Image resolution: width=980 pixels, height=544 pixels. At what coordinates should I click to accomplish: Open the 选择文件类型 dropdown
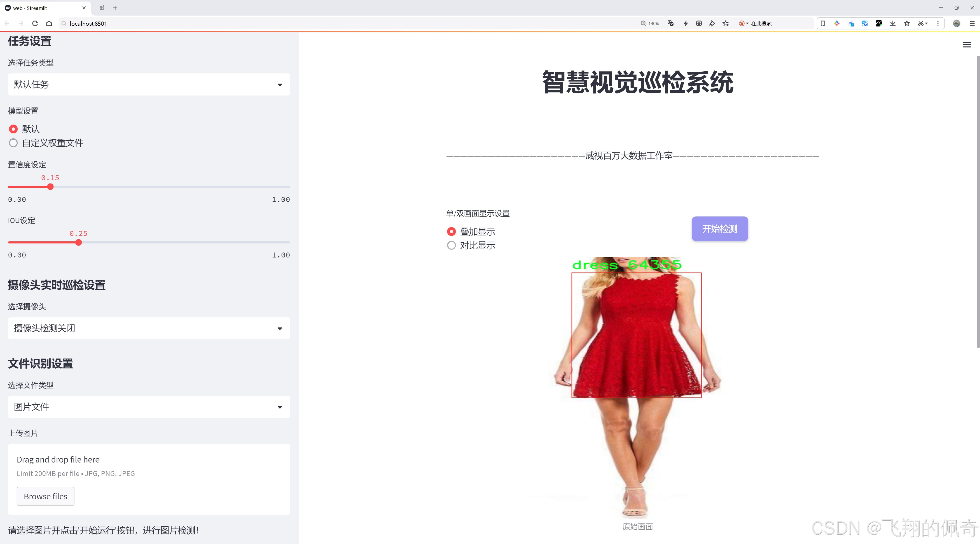click(x=148, y=407)
